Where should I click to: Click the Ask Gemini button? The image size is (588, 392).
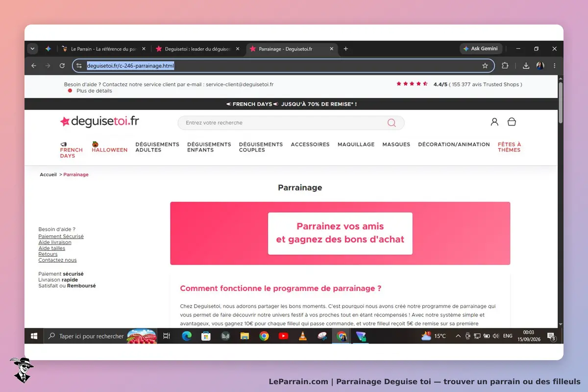pyautogui.click(x=481, y=49)
